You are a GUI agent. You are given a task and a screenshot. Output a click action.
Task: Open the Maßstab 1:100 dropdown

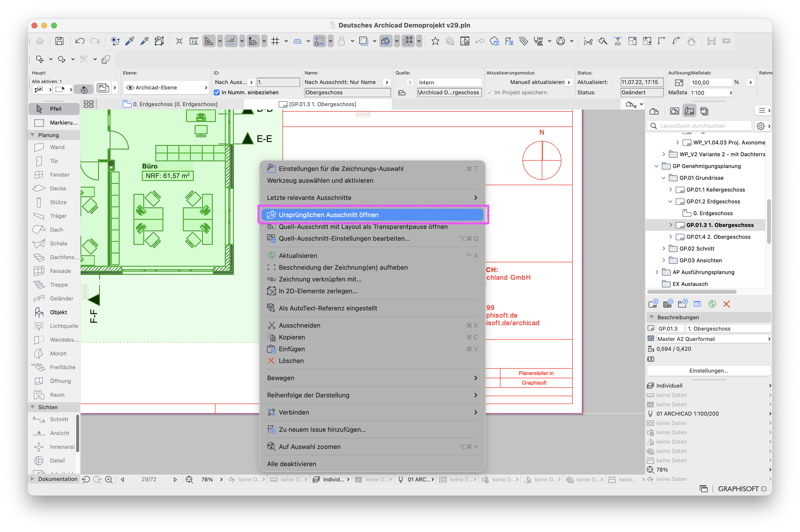[x=711, y=93]
